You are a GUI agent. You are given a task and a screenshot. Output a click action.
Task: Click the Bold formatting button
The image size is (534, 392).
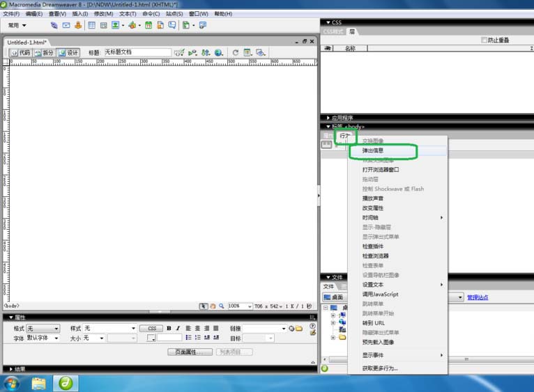(x=169, y=328)
